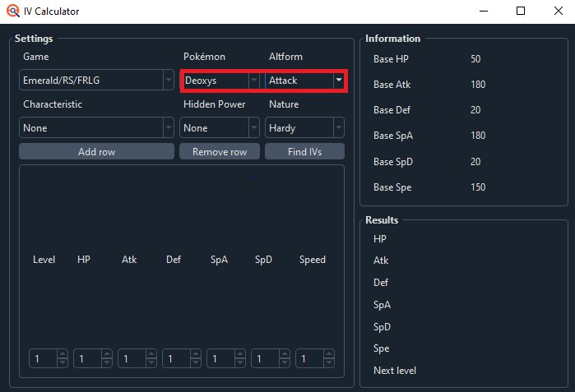Image resolution: width=575 pixels, height=392 pixels.
Task: Click the Atk stat input field
Action: coord(132,358)
